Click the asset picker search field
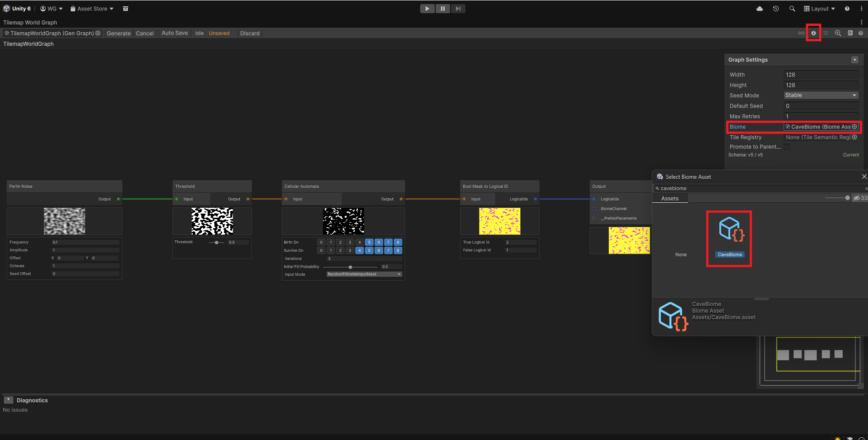868x440 pixels. pos(760,188)
